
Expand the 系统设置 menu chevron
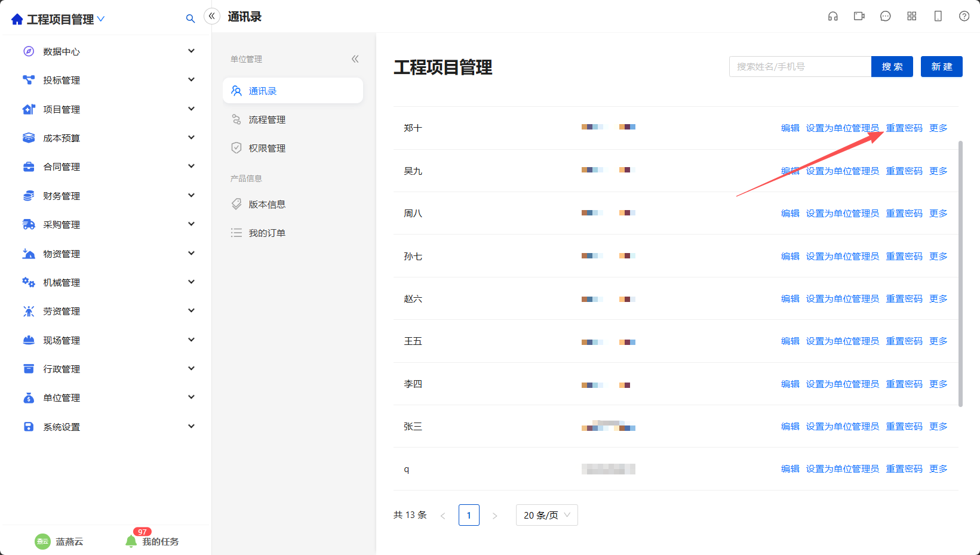191,426
